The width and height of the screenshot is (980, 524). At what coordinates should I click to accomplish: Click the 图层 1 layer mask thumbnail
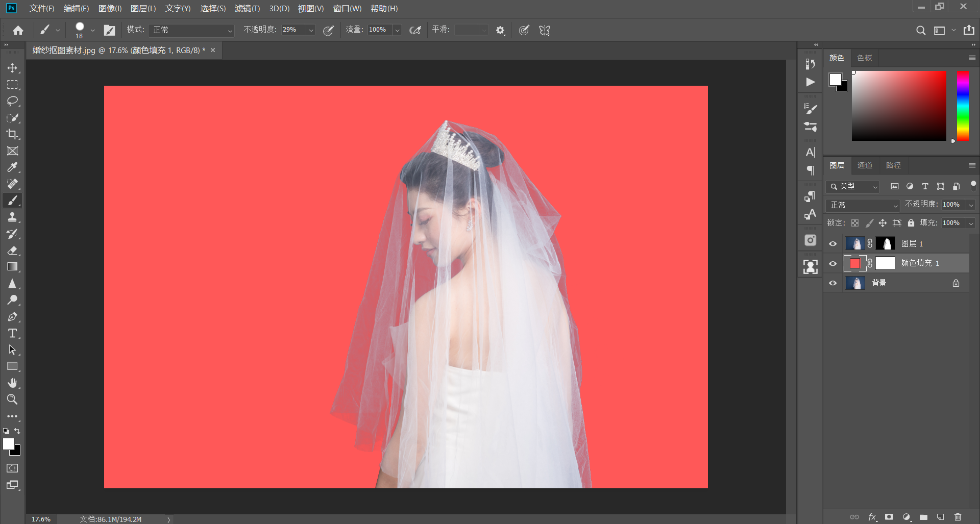pos(886,244)
